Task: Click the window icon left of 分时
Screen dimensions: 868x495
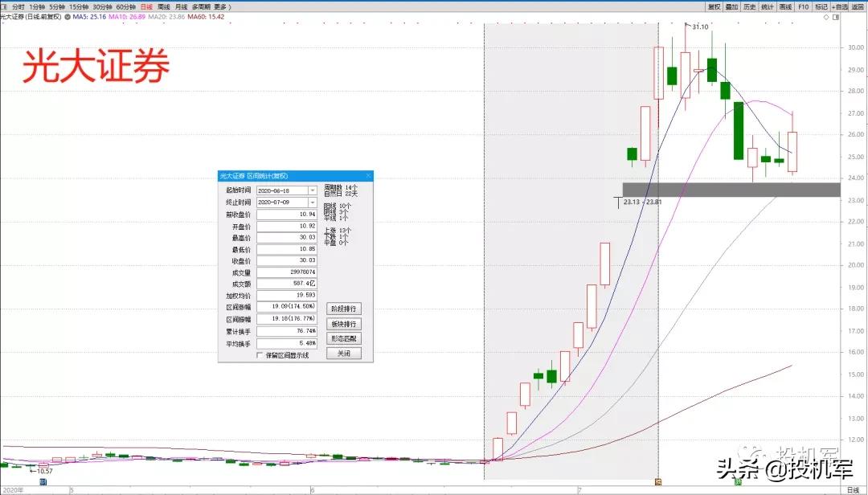Action: pos(4,6)
